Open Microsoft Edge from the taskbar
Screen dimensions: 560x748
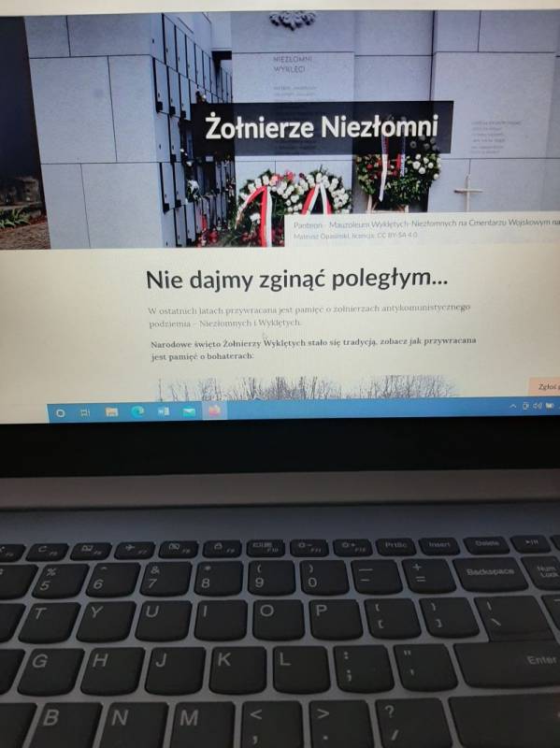tap(137, 411)
